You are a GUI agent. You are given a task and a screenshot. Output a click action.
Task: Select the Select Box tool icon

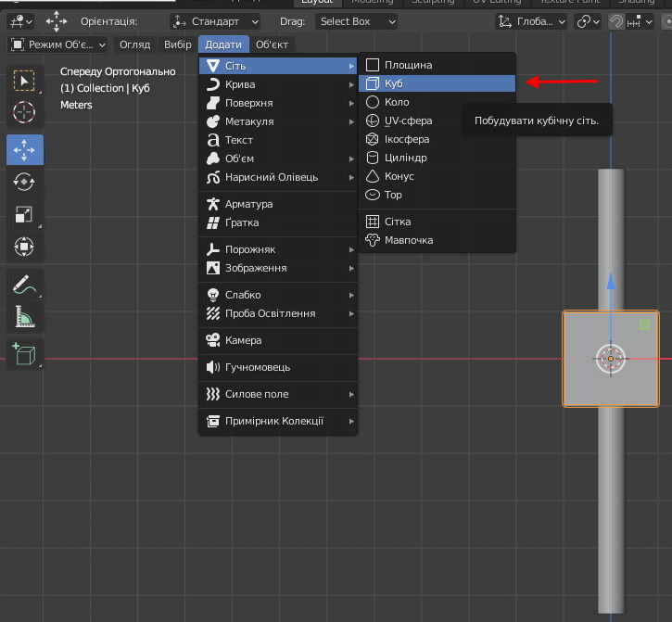[x=24, y=81]
